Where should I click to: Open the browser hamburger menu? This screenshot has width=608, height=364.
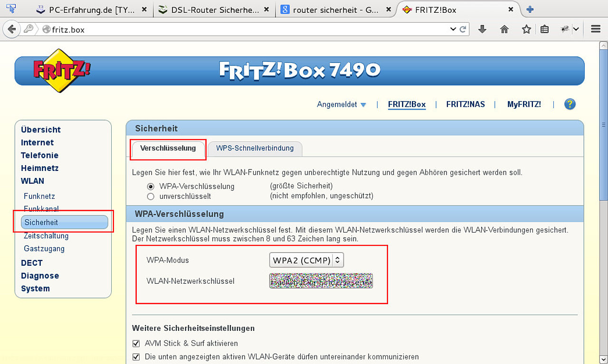pyautogui.click(x=596, y=29)
